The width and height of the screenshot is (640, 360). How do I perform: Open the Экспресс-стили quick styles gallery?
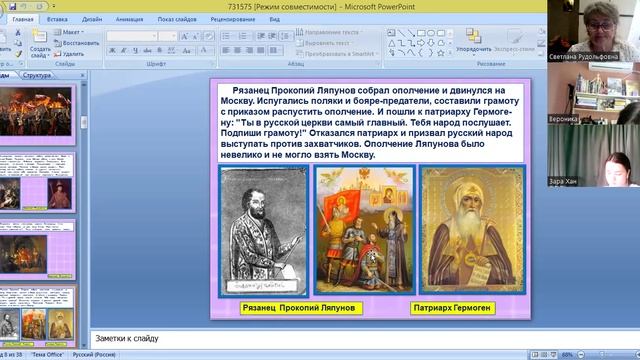515,41
